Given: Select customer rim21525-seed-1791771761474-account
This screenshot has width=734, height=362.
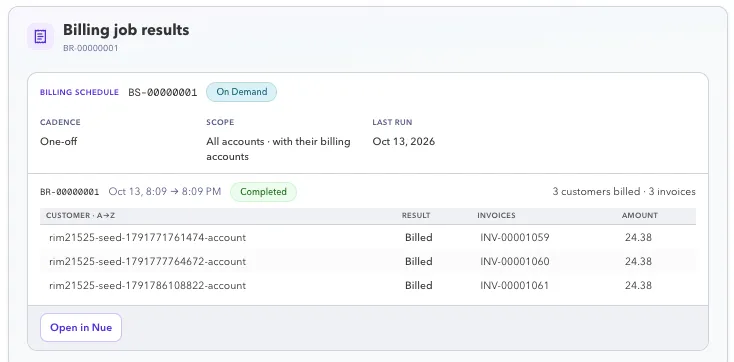Looking at the screenshot, I should click(147, 237).
